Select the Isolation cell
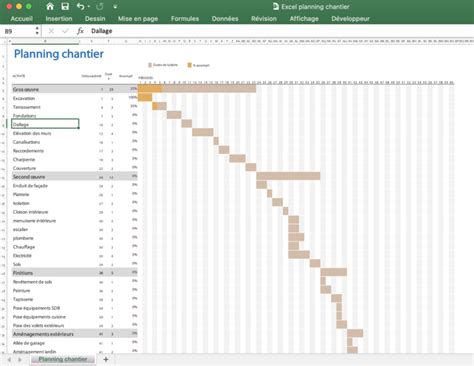The height and width of the screenshot is (366, 474). (x=45, y=203)
